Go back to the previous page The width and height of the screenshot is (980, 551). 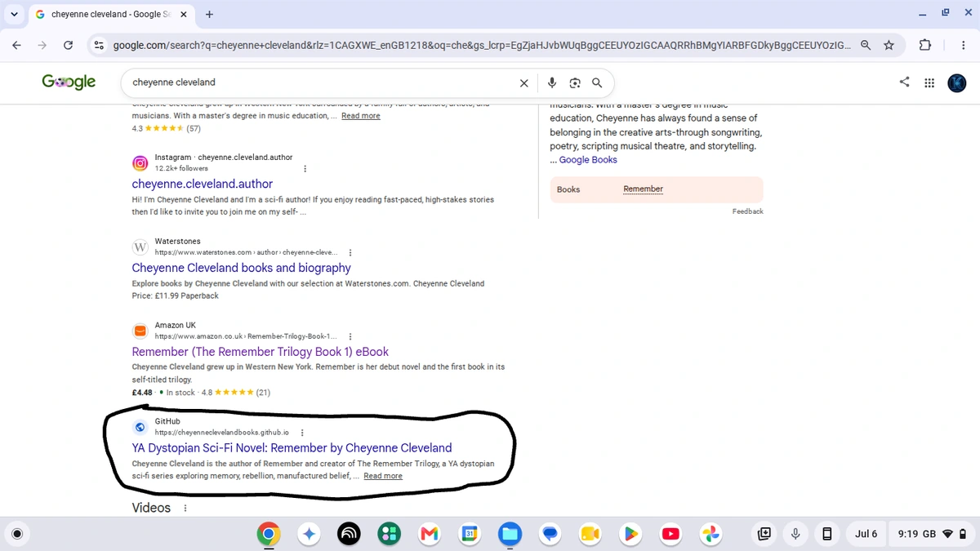click(16, 45)
